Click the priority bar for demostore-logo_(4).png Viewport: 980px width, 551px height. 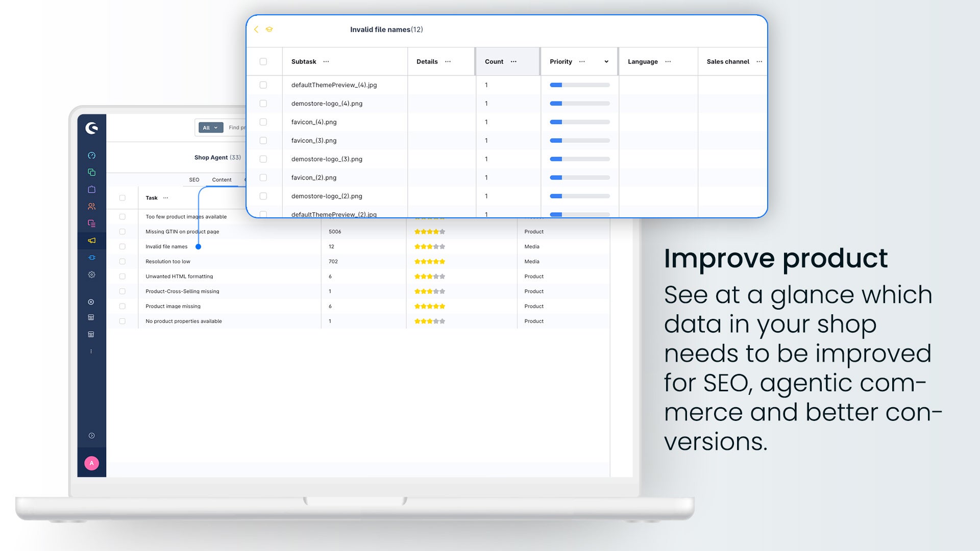[x=580, y=104]
